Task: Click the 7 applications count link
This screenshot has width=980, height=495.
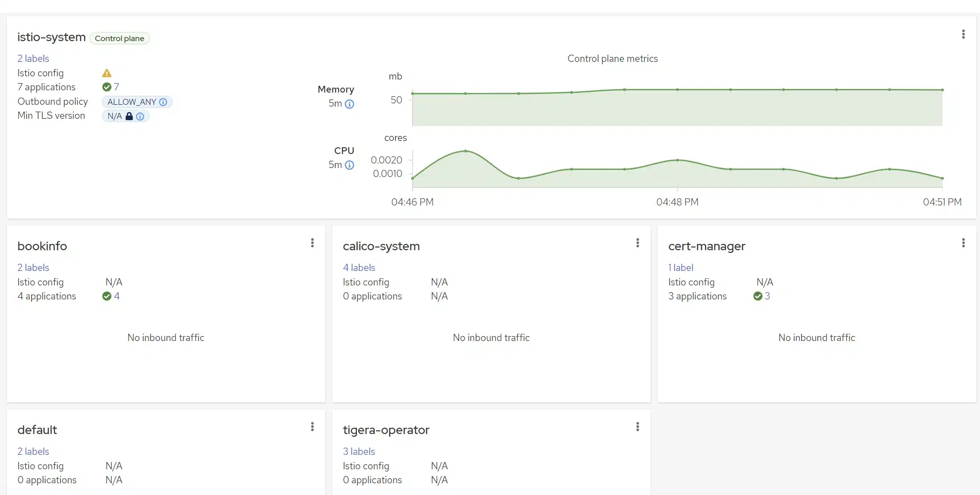Action: click(117, 87)
